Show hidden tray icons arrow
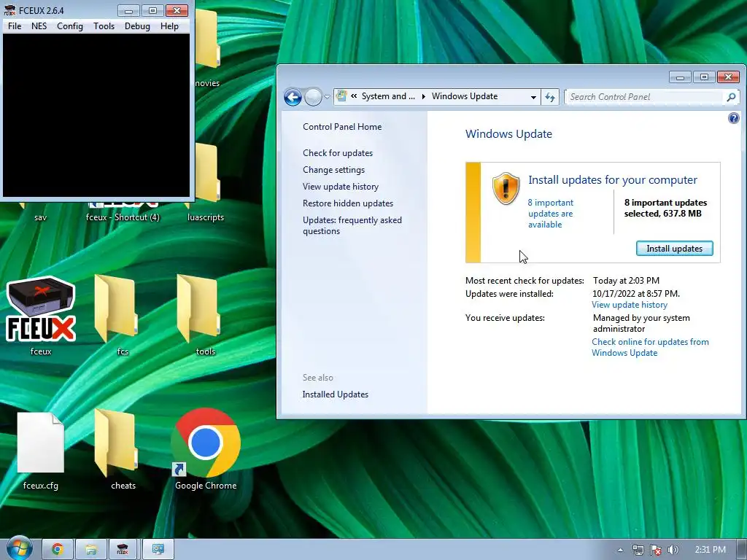The image size is (747, 560). tap(620, 550)
